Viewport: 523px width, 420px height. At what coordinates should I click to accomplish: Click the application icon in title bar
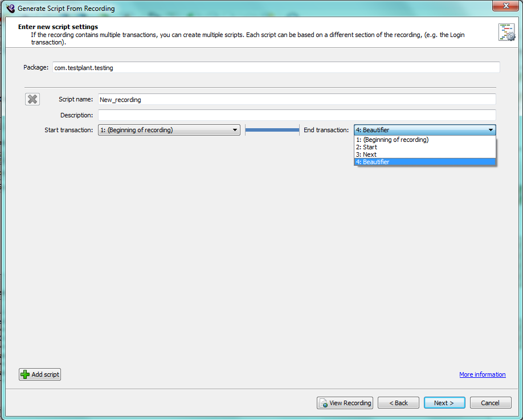10,9
